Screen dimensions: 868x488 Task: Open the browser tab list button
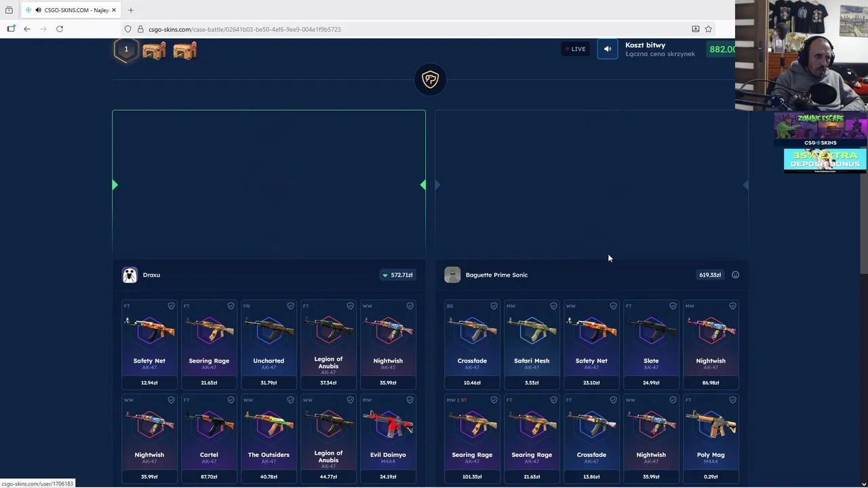point(9,10)
